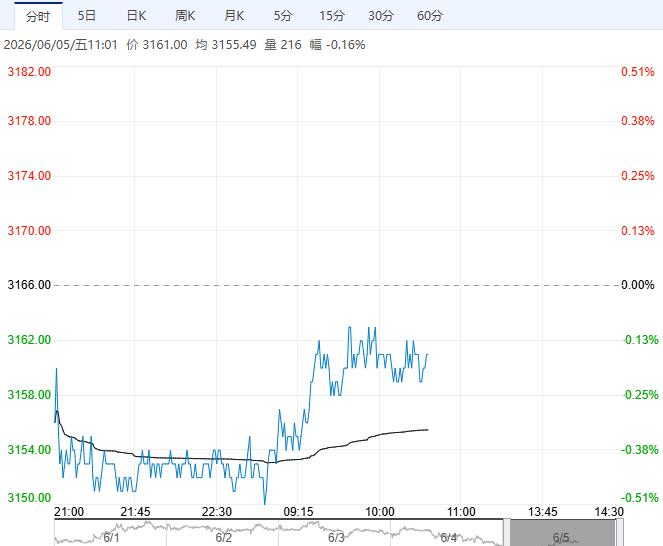Open the 月K tab
Viewport: 663px width, 546px height.
coord(234,16)
